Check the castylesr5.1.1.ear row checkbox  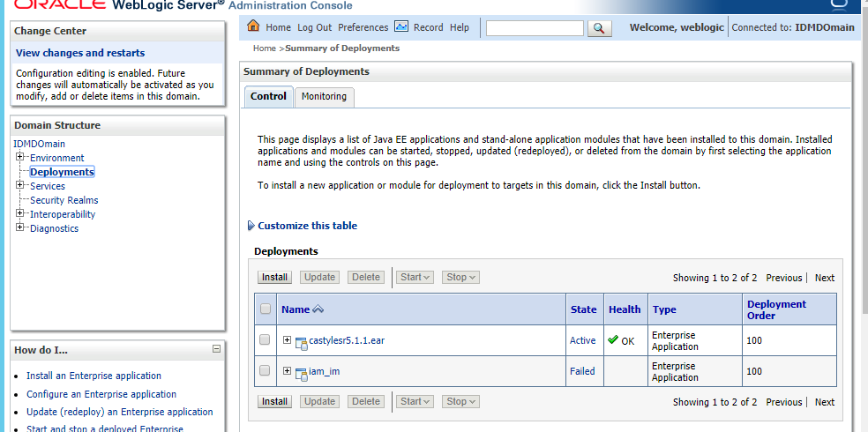pyautogui.click(x=266, y=339)
